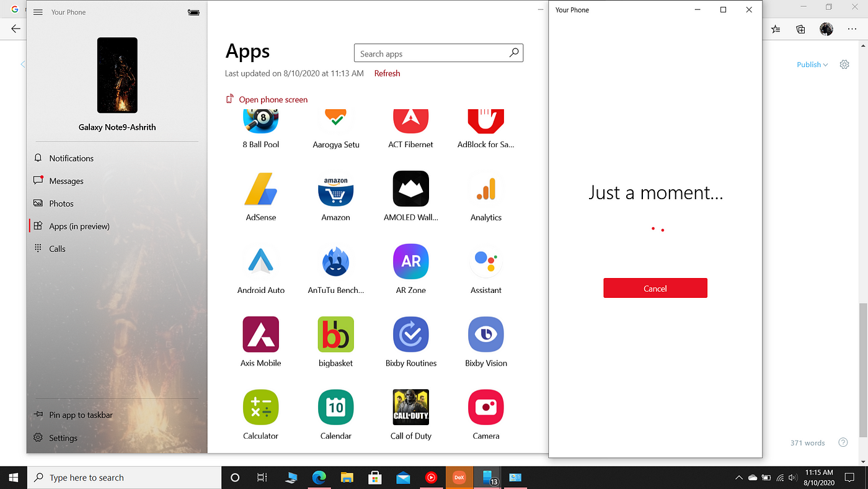The width and height of the screenshot is (868, 489).
Task: Click Open phone screen link
Action: [x=267, y=99]
